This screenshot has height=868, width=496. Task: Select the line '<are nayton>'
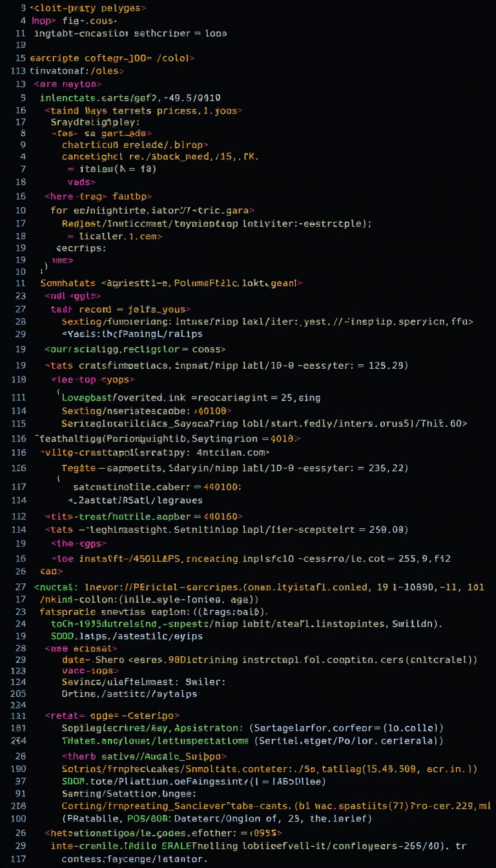click(68, 84)
